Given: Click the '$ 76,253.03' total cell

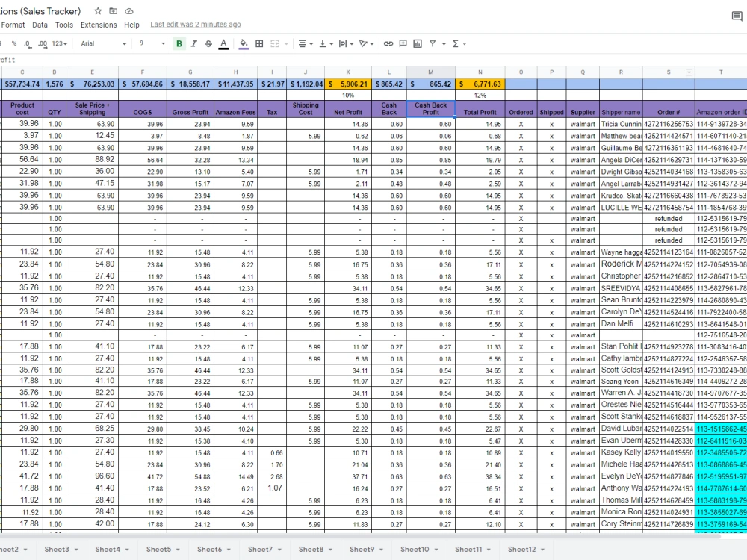Looking at the screenshot, I should (x=93, y=84).
